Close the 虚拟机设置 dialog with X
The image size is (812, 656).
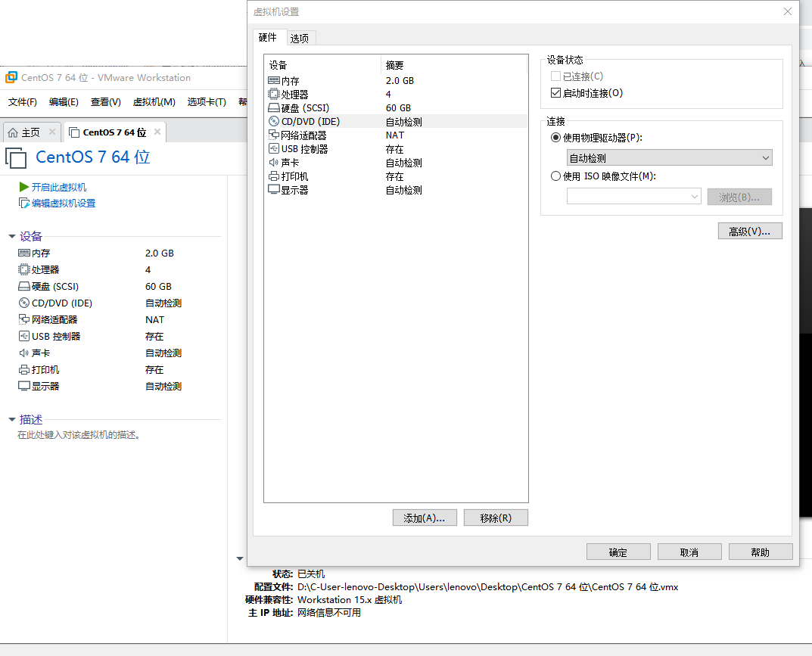(787, 11)
